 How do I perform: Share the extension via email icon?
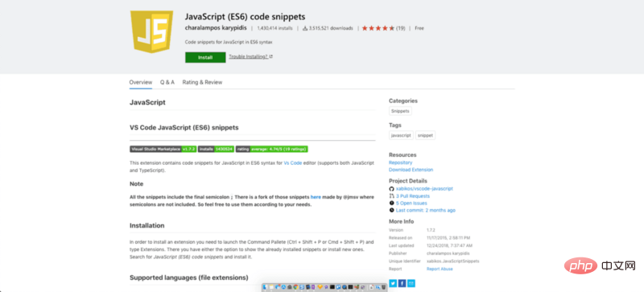click(411, 283)
